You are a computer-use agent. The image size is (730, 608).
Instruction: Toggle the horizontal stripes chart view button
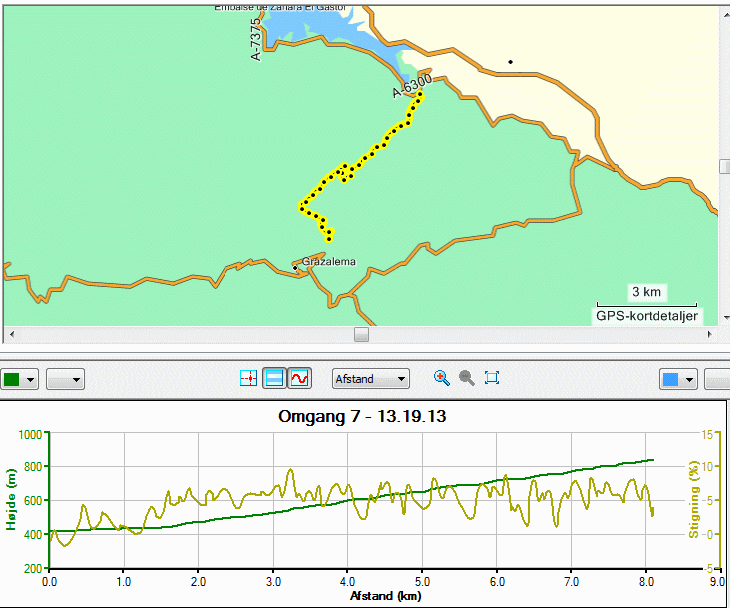[x=274, y=378]
